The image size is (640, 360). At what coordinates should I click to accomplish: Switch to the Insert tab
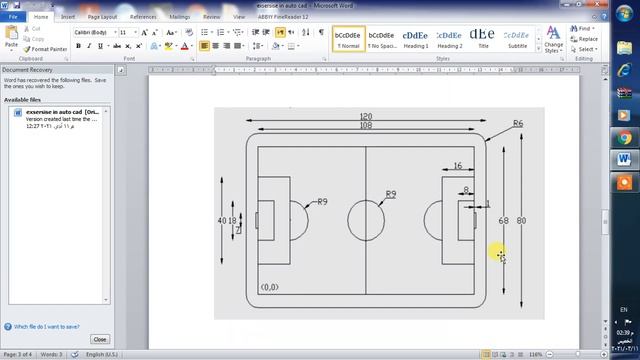68,17
